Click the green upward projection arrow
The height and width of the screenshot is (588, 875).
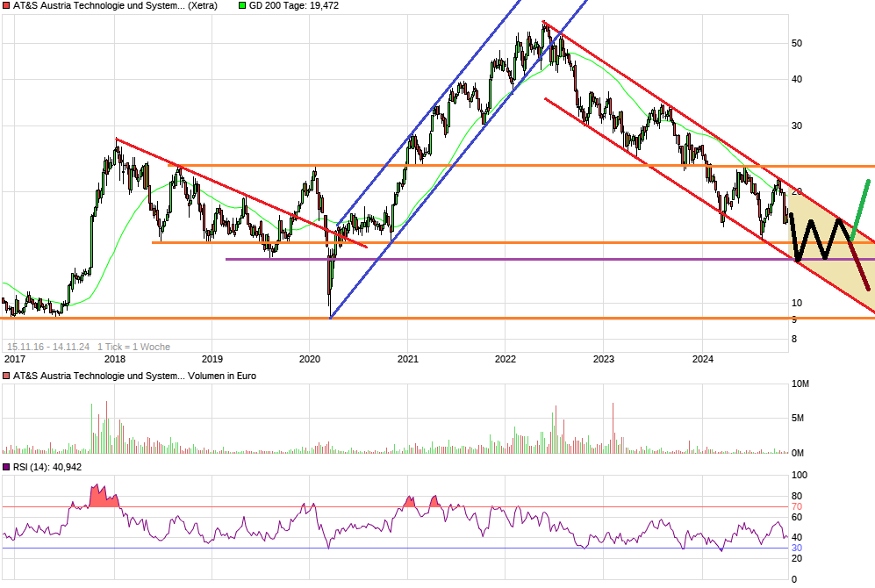[860, 208]
